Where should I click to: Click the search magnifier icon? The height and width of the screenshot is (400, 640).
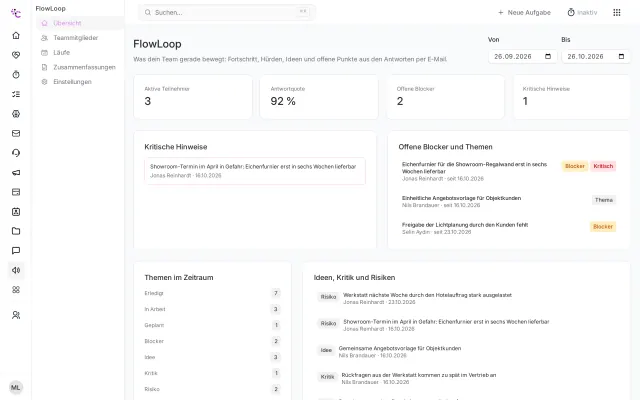point(148,13)
